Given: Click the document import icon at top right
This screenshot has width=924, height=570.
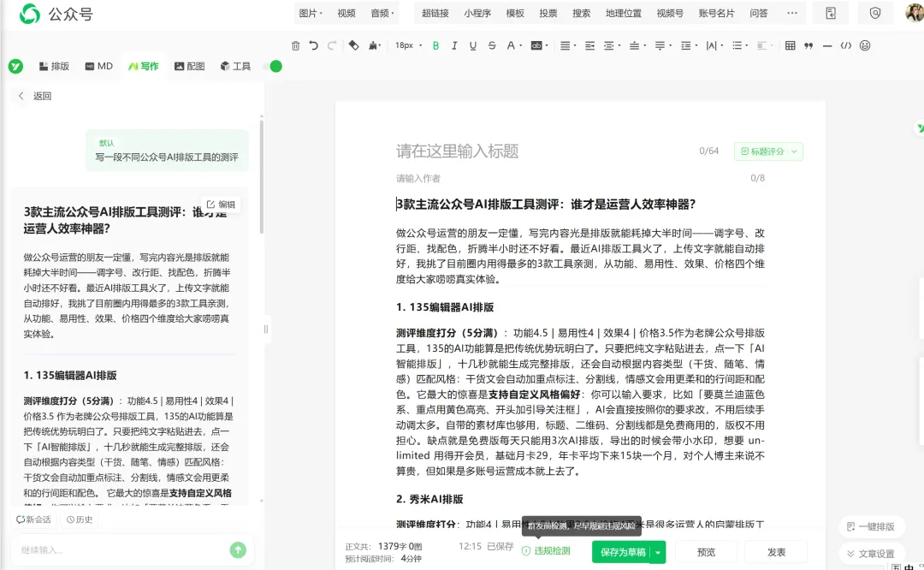Looking at the screenshot, I should (x=831, y=13).
